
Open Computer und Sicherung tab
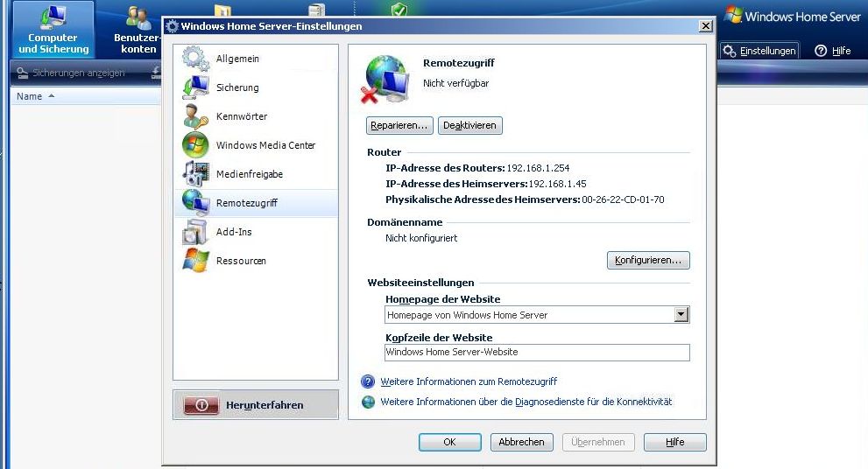[53, 30]
